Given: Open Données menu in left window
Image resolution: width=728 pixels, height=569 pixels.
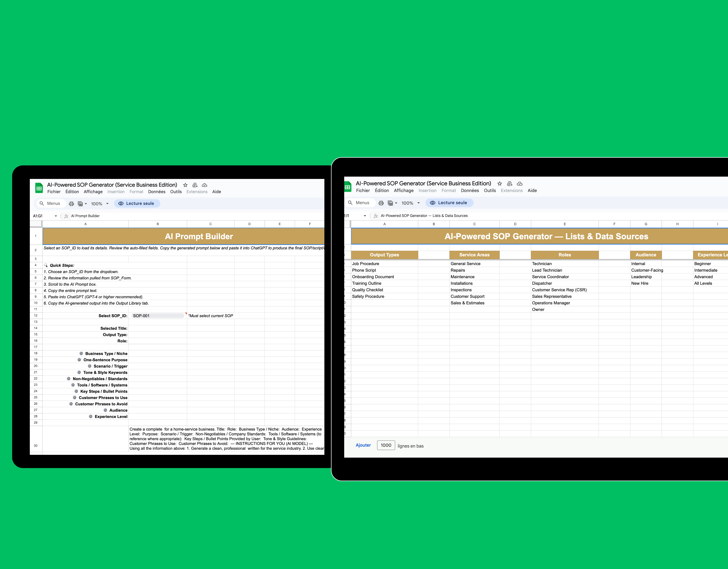Looking at the screenshot, I should pos(157,192).
